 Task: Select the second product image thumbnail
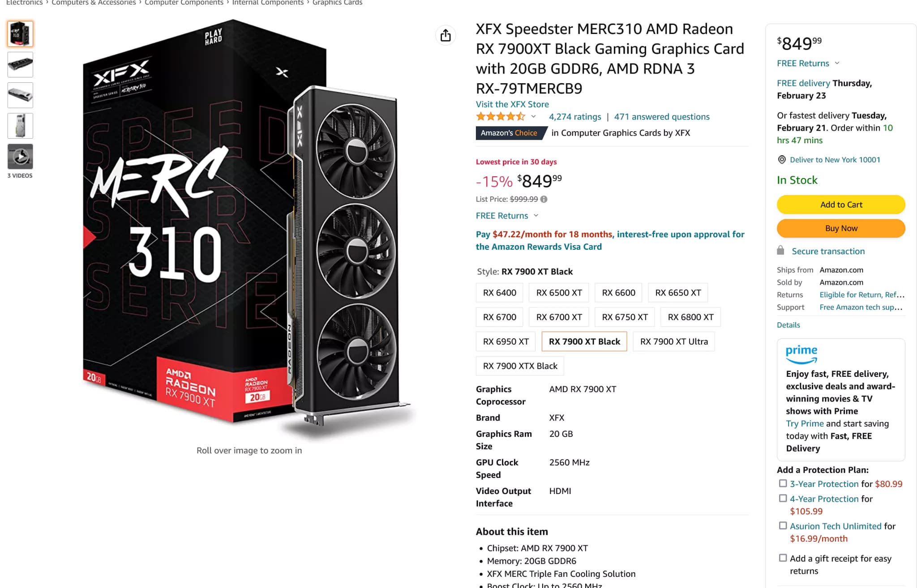pyautogui.click(x=20, y=64)
